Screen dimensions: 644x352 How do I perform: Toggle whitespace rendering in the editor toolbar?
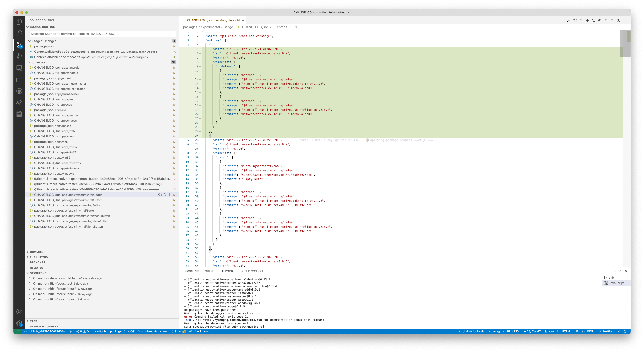[593, 20]
